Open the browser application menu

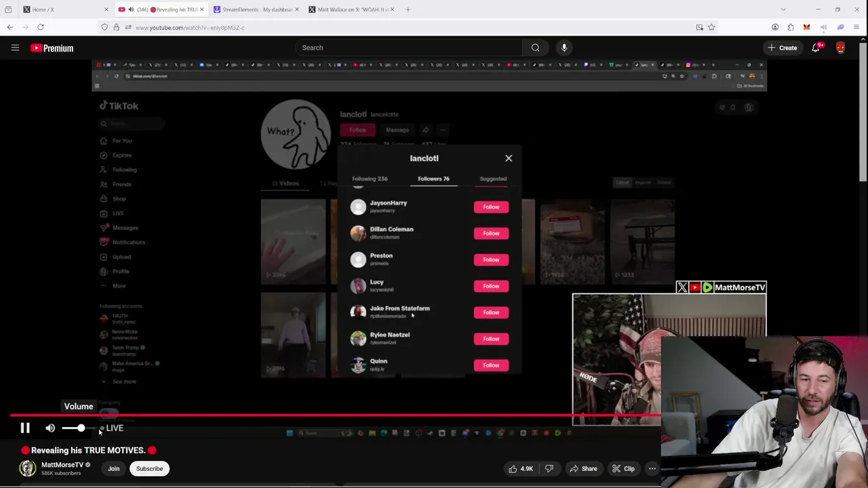click(857, 27)
